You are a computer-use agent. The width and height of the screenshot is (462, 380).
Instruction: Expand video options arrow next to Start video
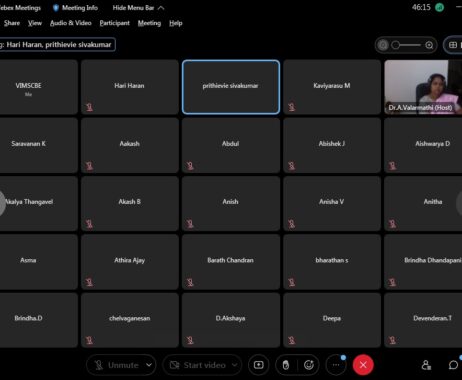tap(235, 365)
